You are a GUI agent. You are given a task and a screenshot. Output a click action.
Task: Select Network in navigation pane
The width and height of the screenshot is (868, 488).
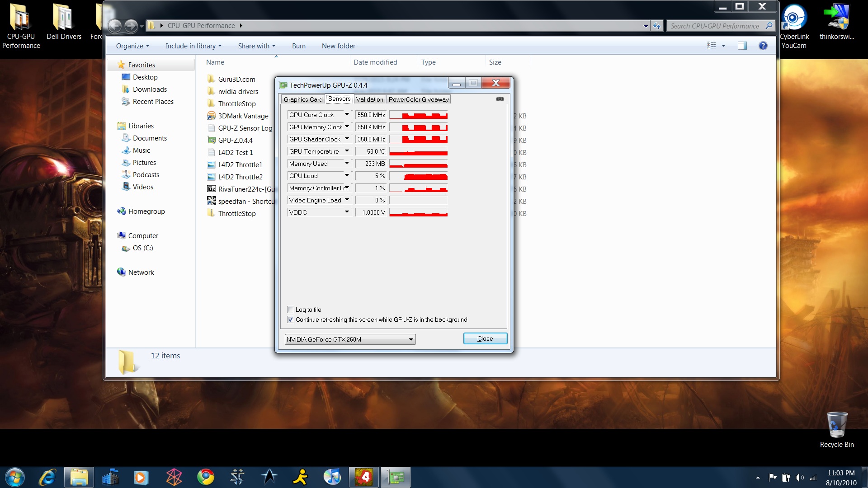point(141,272)
